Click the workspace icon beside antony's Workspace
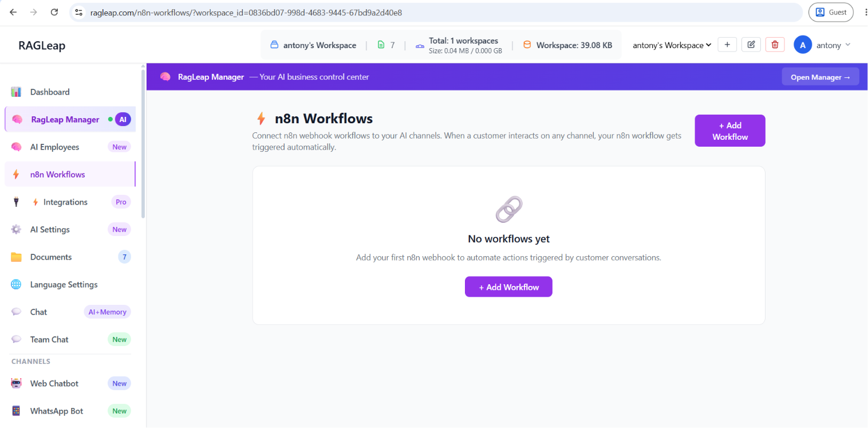This screenshot has width=868, height=428. 274,45
